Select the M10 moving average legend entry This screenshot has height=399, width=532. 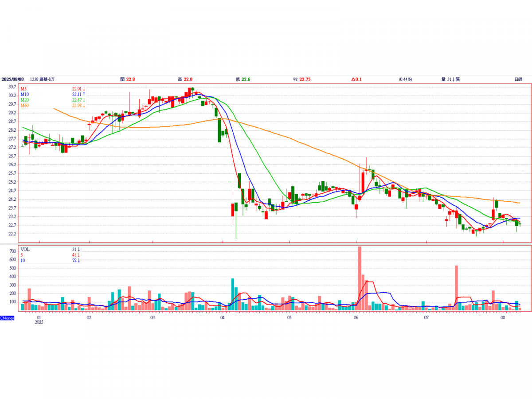53,94
